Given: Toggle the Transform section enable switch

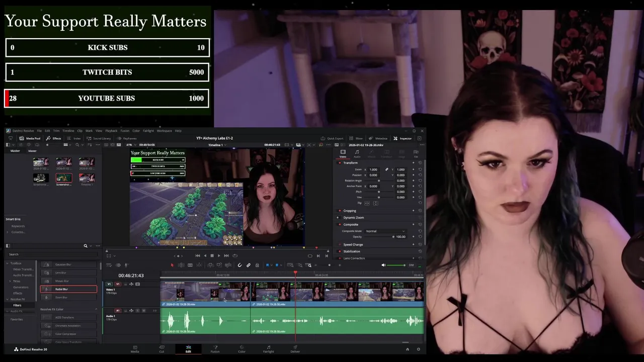Looking at the screenshot, I should pos(340,163).
